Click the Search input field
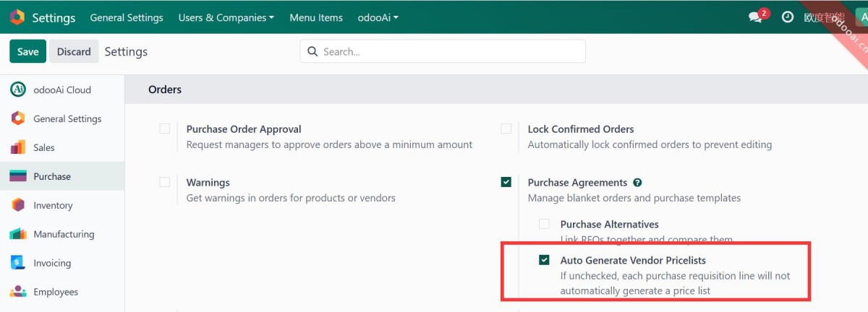The width and height of the screenshot is (868, 312). (x=448, y=51)
